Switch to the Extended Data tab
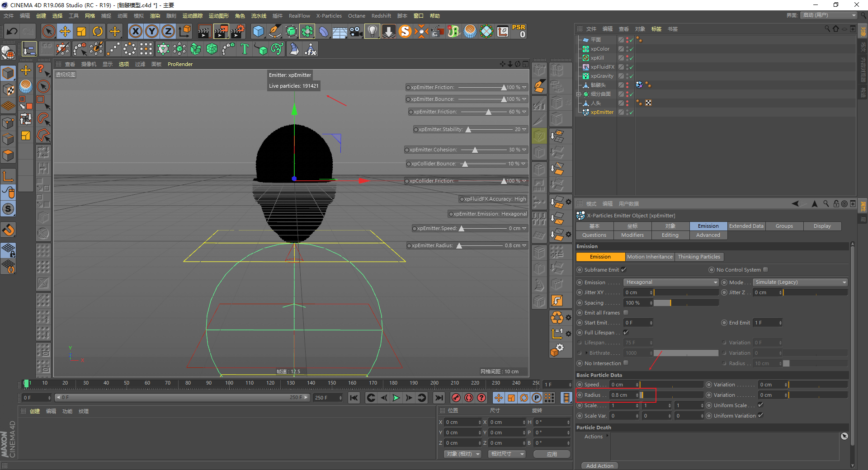The height and width of the screenshot is (470, 868). [x=746, y=226]
